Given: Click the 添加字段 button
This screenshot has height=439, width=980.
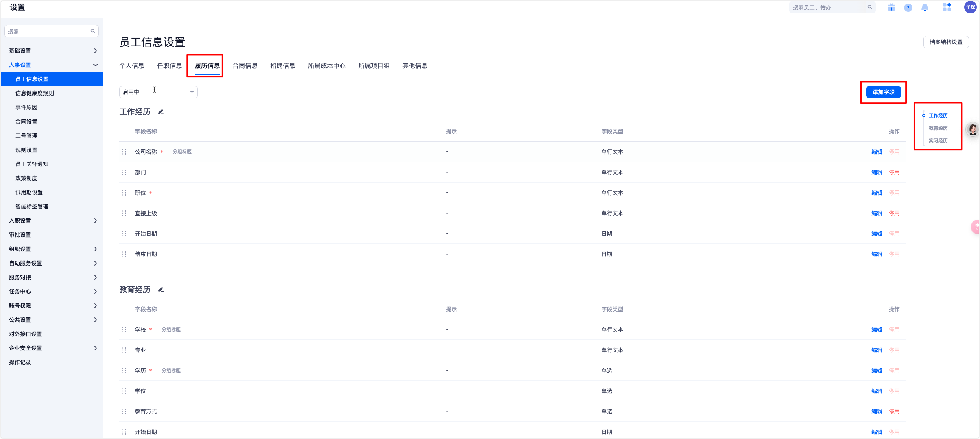Looking at the screenshot, I should coord(883,92).
